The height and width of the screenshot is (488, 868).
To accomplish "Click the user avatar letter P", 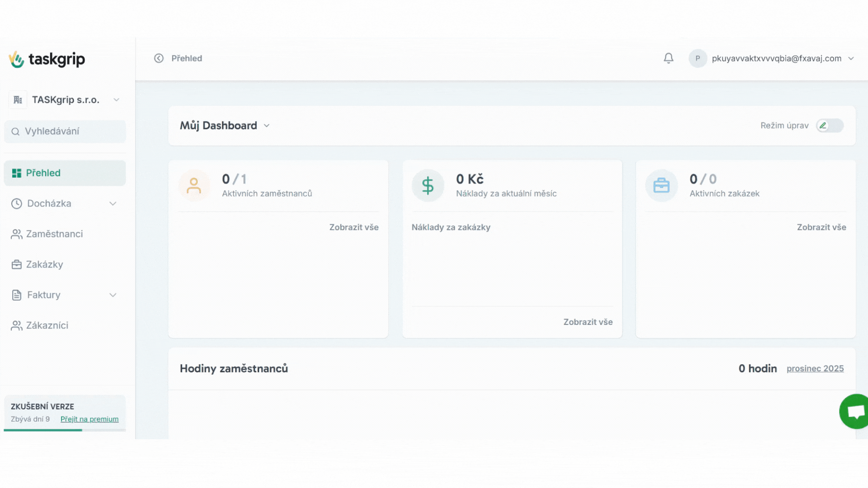I will [698, 58].
